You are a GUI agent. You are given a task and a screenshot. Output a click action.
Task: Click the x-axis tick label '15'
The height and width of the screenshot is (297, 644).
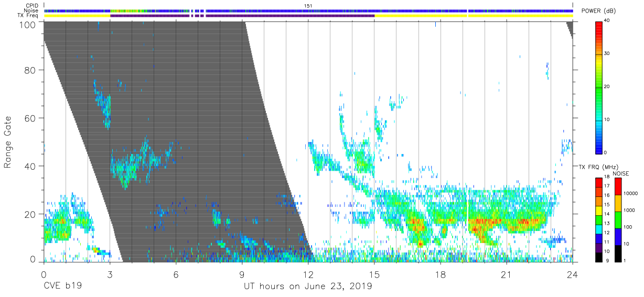pos(374,274)
